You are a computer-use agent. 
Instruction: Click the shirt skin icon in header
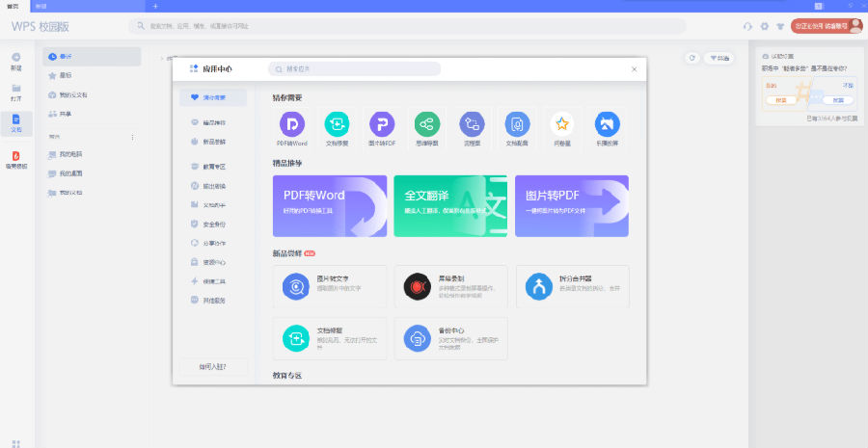(x=780, y=26)
